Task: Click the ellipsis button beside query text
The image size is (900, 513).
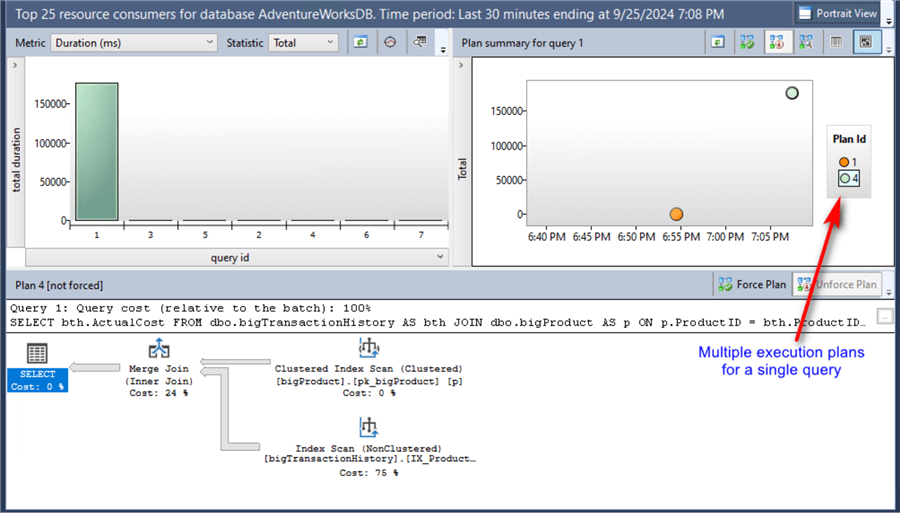Action: pyautogui.click(x=885, y=316)
